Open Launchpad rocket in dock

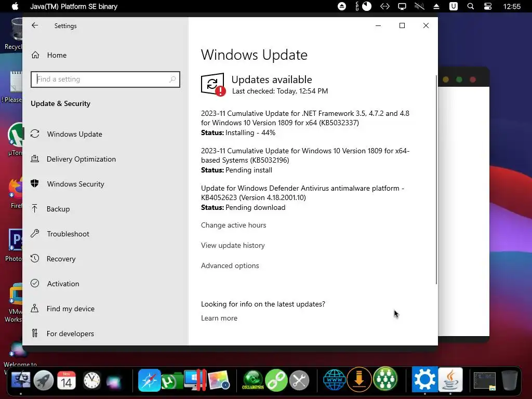[x=44, y=380]
